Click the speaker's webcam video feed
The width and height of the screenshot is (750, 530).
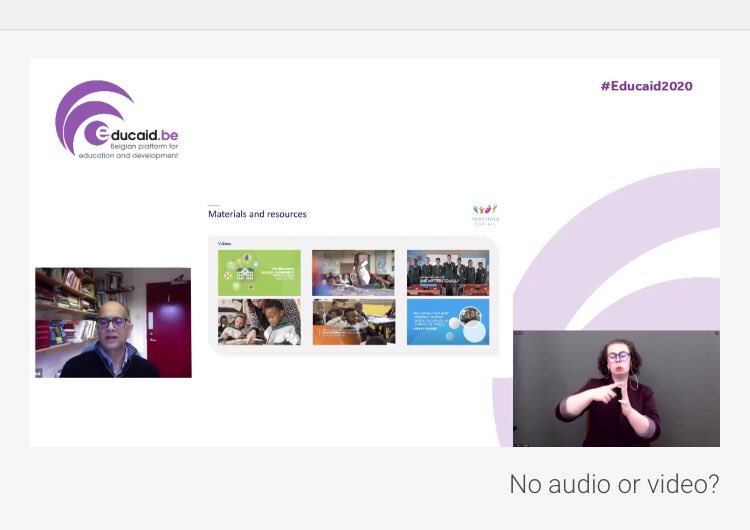click(x=113, y=323)
